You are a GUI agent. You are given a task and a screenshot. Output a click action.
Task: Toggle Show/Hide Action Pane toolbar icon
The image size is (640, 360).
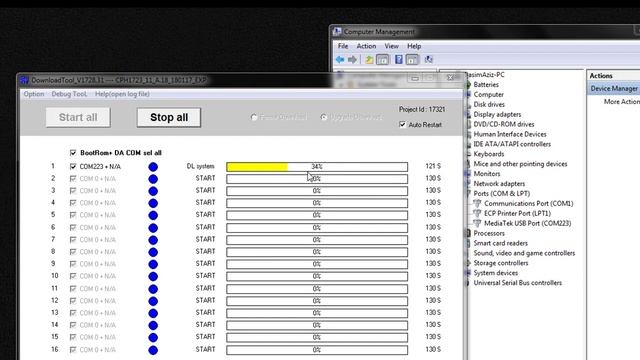(x=412, y=60)
